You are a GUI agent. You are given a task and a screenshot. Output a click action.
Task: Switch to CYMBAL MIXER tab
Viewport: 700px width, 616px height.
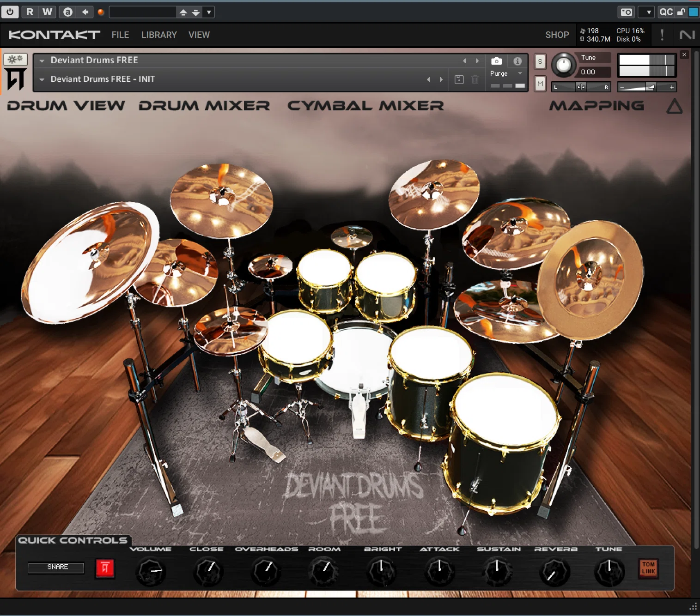[365, 105]
